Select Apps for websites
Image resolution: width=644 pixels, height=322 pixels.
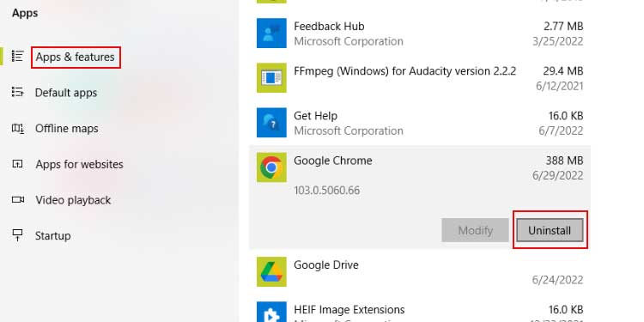tap(79, 164)
